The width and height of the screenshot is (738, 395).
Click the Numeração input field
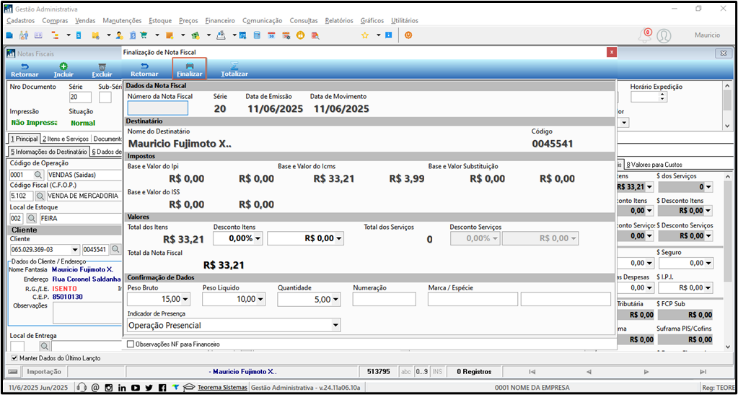click(384, 299)
